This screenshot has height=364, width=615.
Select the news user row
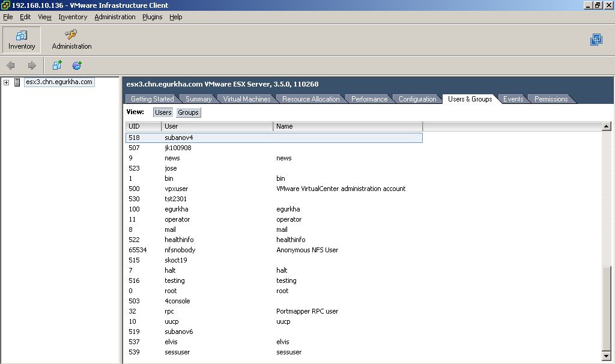(274, 158)
